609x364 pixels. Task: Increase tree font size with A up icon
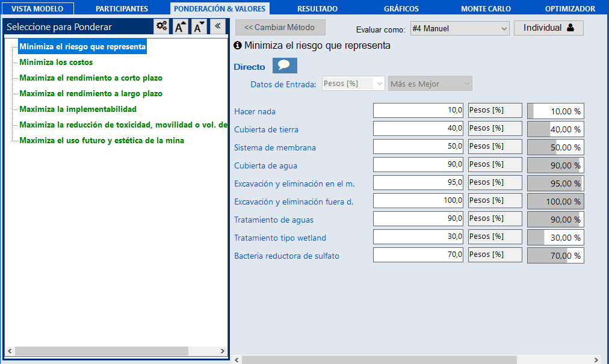[180, 26]
